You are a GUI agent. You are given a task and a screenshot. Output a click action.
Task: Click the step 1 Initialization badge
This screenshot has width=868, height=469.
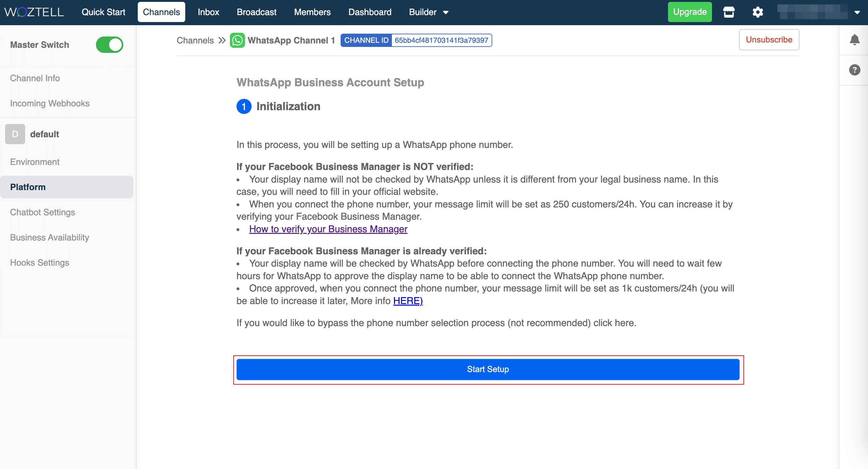244,106
